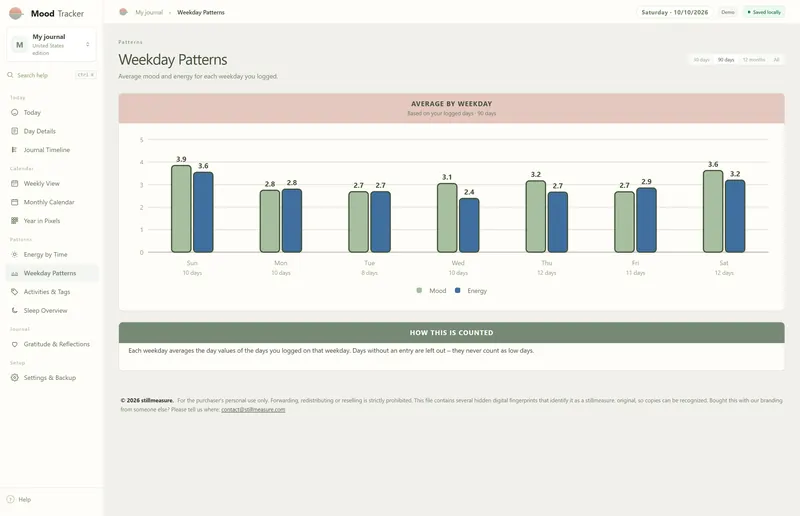Click the Weekly View calendar icon
Screen dimensions: 800x516
pos(14,183)
